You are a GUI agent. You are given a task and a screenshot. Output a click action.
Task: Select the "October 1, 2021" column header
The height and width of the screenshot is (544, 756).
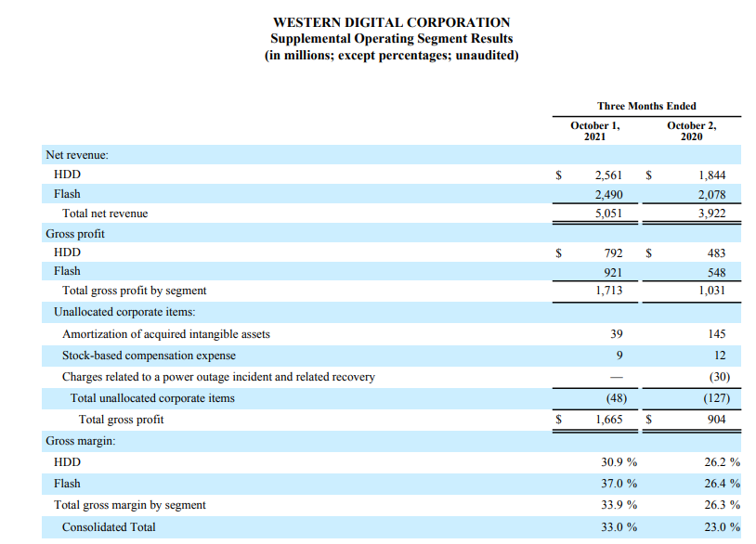pyautogui.click(x=594, y=131)
